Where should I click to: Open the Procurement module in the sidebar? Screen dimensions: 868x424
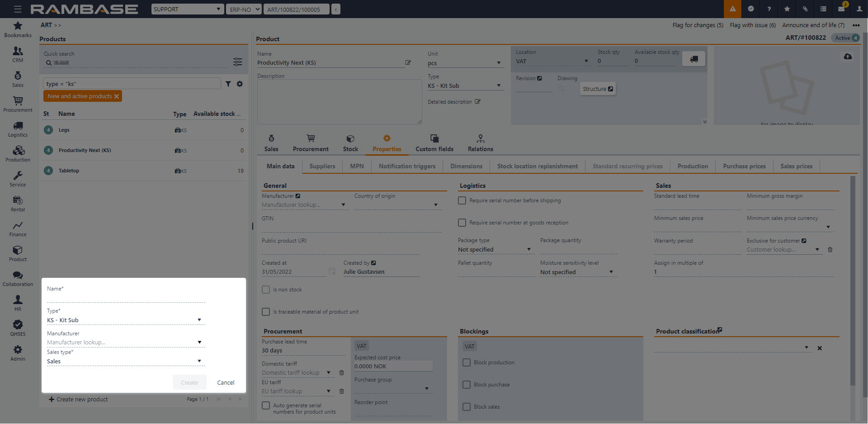[x=18, y=104]
